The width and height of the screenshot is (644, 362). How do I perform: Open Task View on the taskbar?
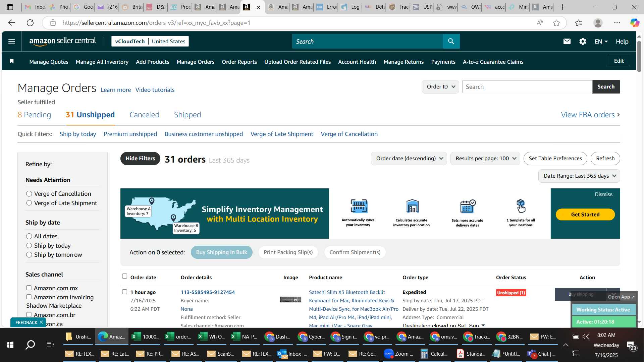coord(50,345)
